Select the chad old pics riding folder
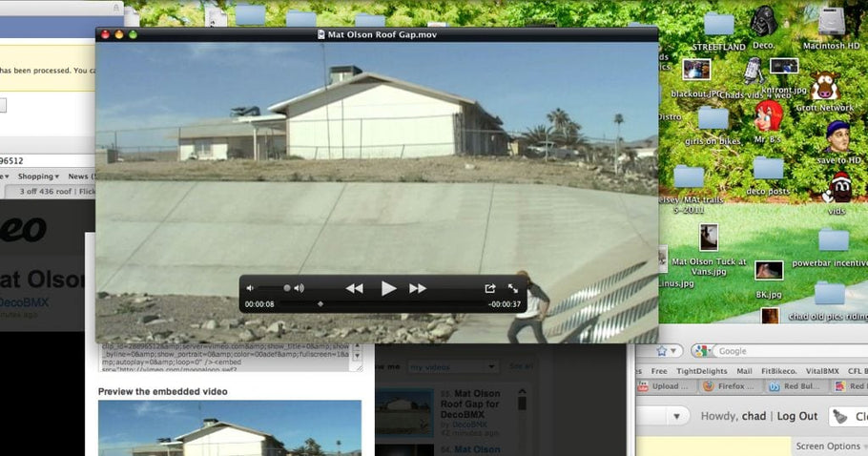Screen dimensions: 868x456 (829, 293)
